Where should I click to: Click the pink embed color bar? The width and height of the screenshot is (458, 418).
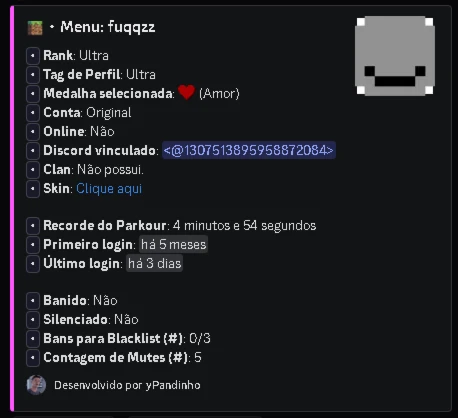point(12,208)
